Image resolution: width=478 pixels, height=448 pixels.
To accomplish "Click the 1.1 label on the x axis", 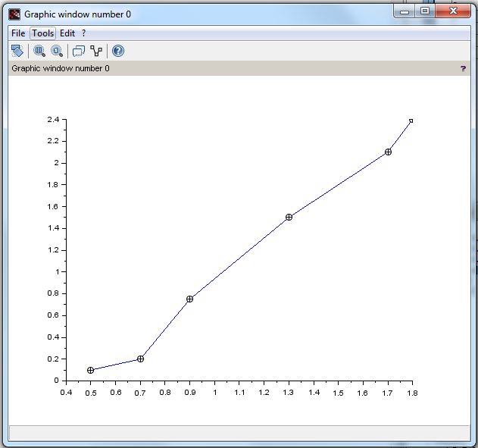I will pos(239,393).
